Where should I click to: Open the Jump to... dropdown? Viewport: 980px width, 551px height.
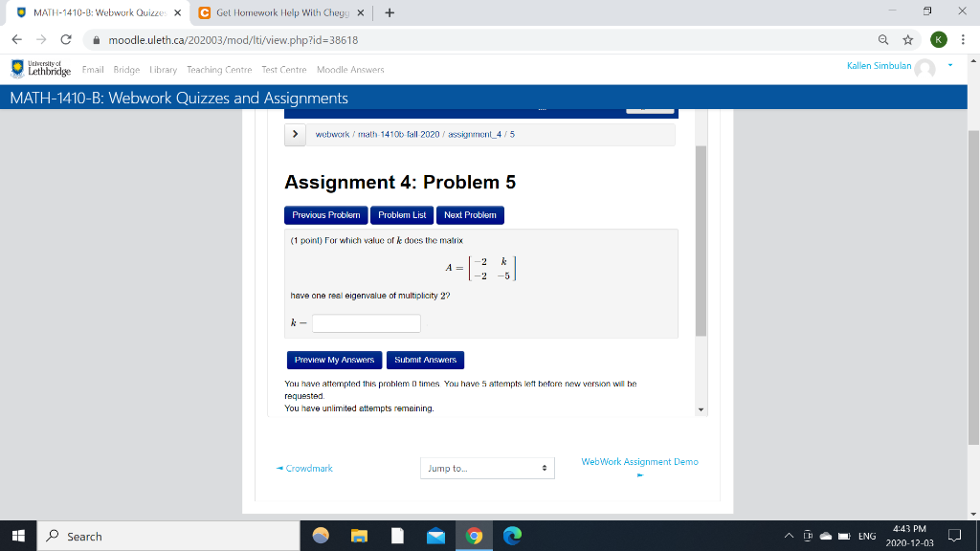pos(487,468)
